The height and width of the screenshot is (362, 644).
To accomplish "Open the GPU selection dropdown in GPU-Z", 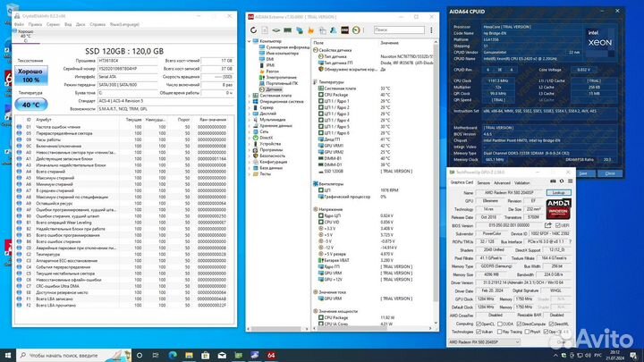I will [x=484, y=341].
